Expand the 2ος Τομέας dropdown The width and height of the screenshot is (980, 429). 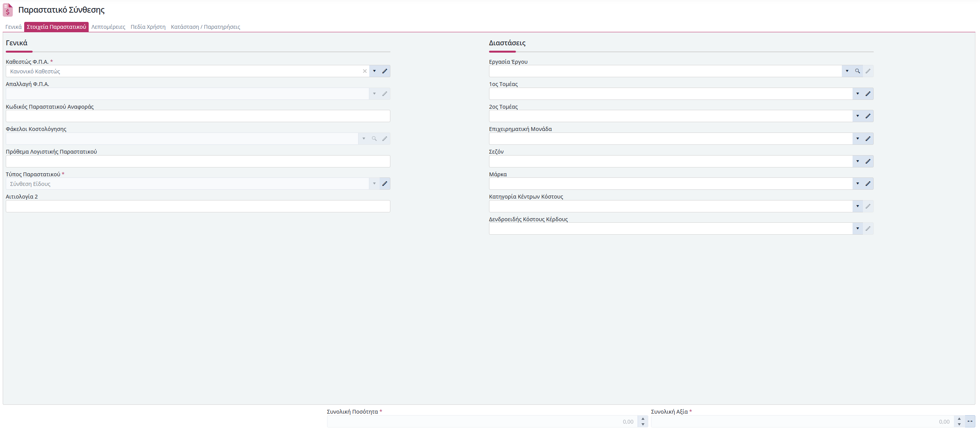click(x=857, y=116)
